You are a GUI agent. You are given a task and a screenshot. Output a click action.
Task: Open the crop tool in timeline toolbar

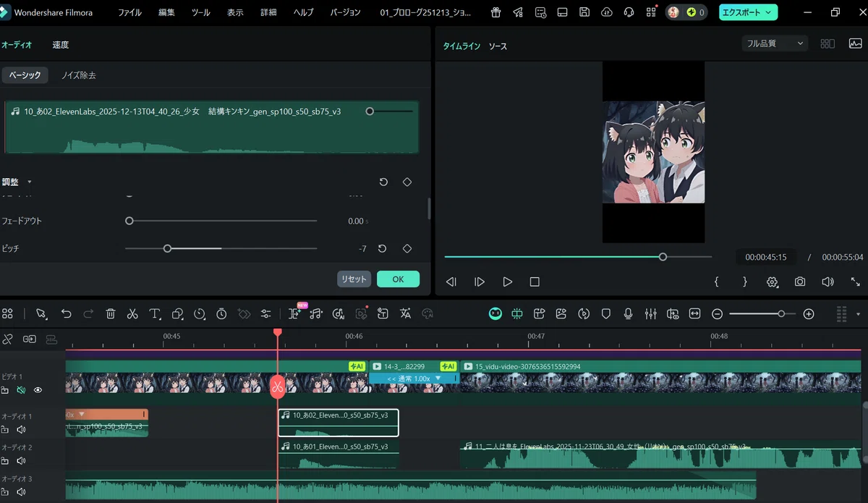tap(177, 314)
